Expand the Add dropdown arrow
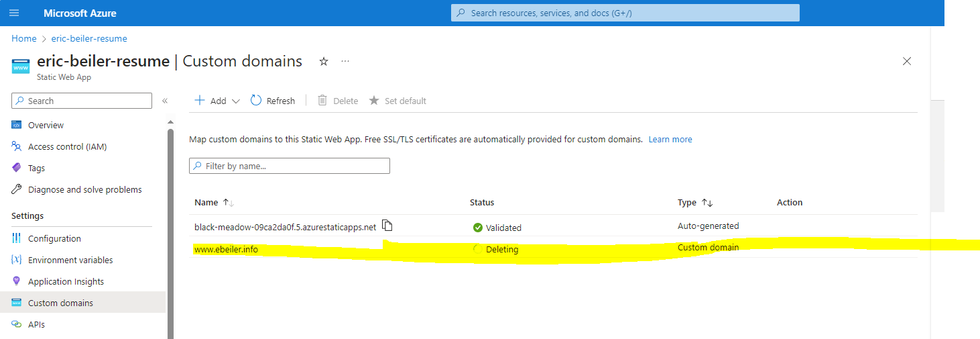Image resolution: width=980 pixels, height=339 pixels. 236,101
